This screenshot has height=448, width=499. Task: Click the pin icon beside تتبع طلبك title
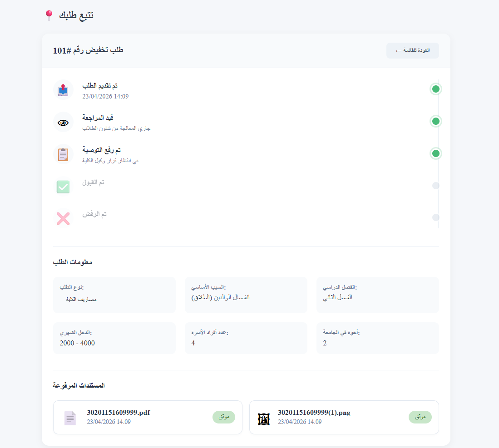coord(49,15)
